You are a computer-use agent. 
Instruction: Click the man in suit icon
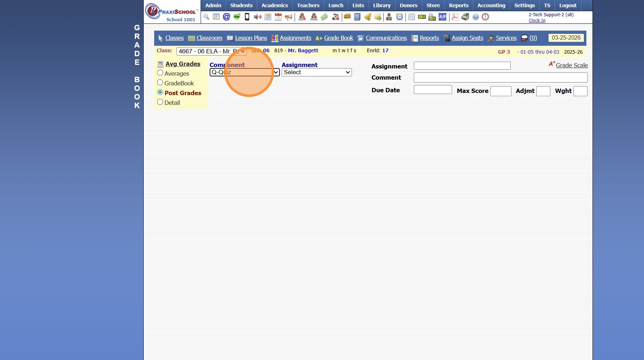(x=389, y=17)
